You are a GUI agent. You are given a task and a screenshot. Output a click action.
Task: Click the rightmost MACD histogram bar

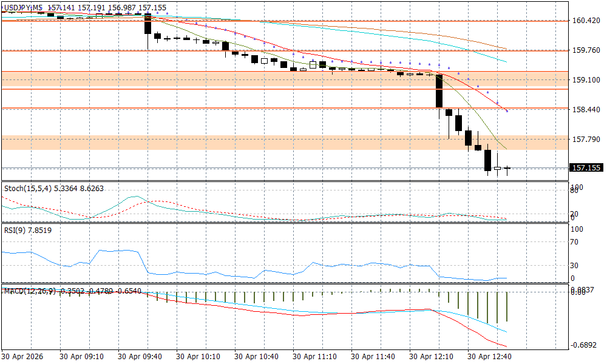pyautogui.click(x=507, y=306)
